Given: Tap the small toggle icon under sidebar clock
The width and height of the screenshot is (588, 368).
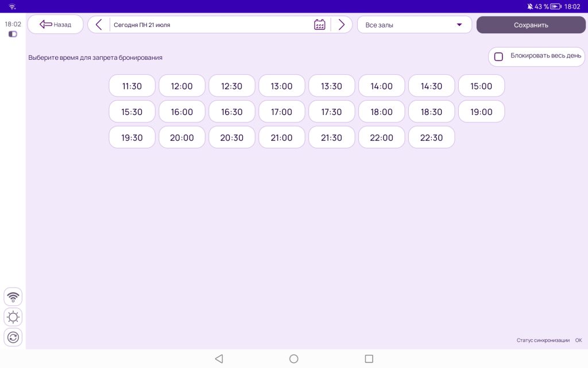Looking at the screenshot, I should click(x=13, y=34).
